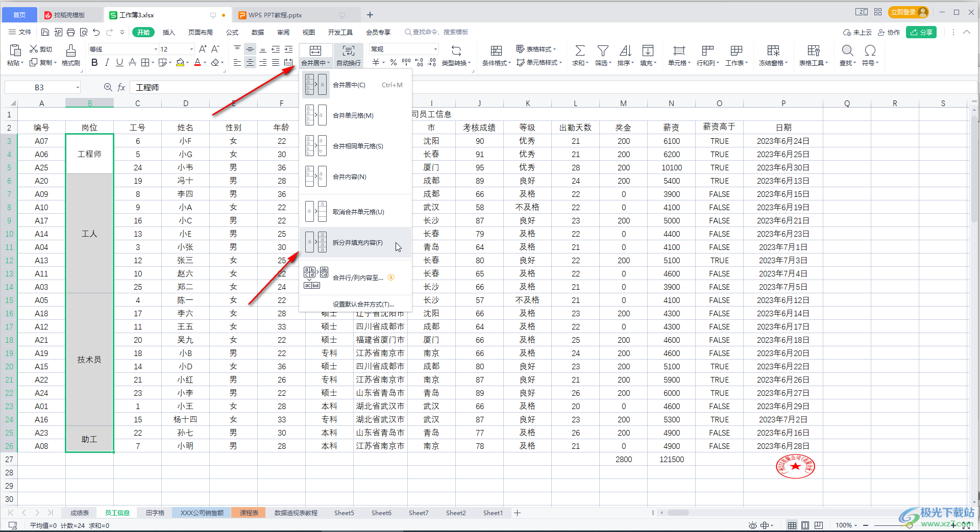Switch to normal grid view in status bar
This screenshot has height=532, width=980.
point(792,525)
